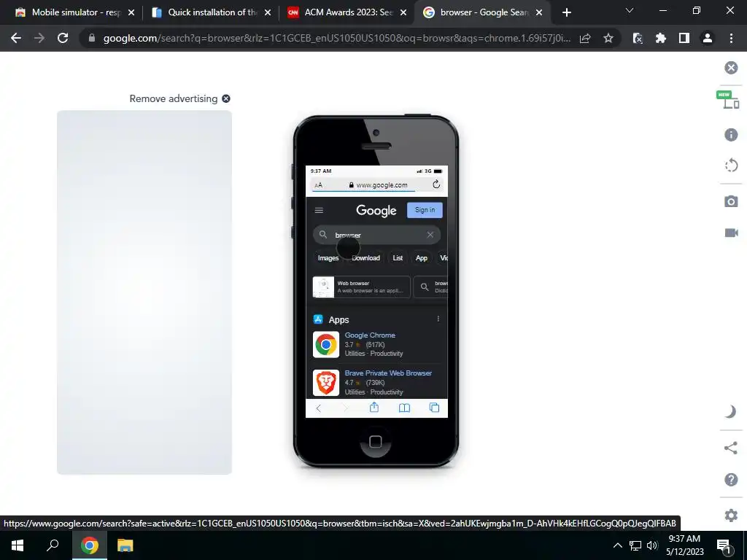747x560 pixels.
Task: Tap the phone address bar www.google.com
Action: tap(378, 184)
